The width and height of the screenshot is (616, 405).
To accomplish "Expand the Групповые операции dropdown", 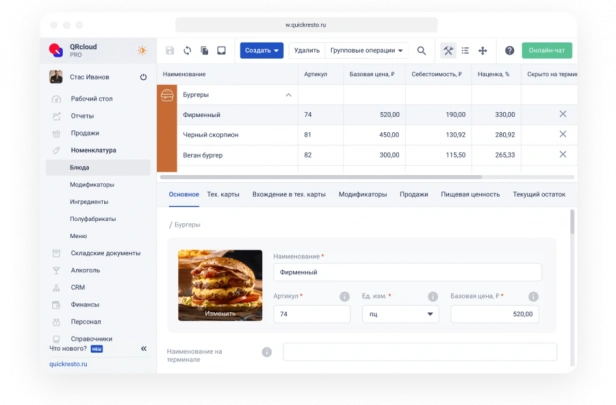I will [367, 51].
